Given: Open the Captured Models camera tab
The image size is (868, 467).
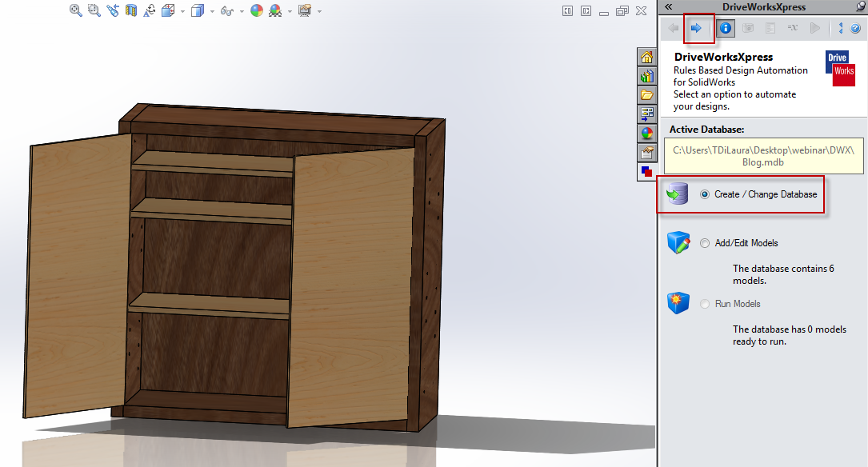Looking at the screenshot, I should pyautogui.click(x=748, y=28).
